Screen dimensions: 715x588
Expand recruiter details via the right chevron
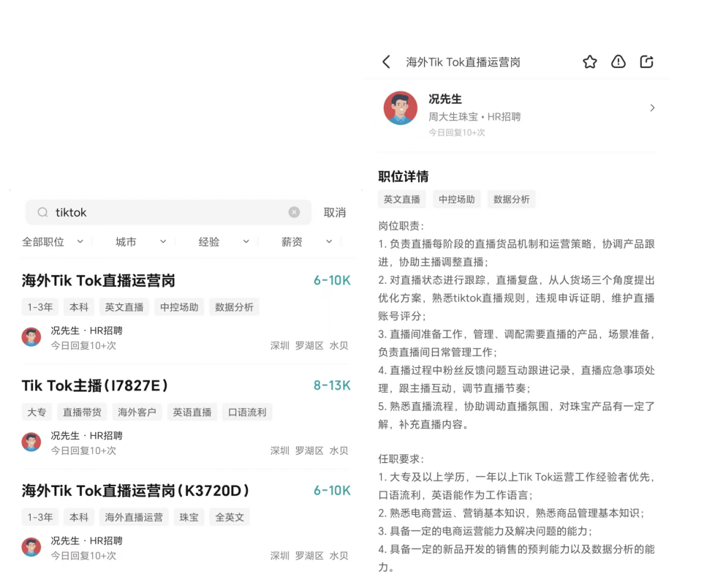click(651, 108)
